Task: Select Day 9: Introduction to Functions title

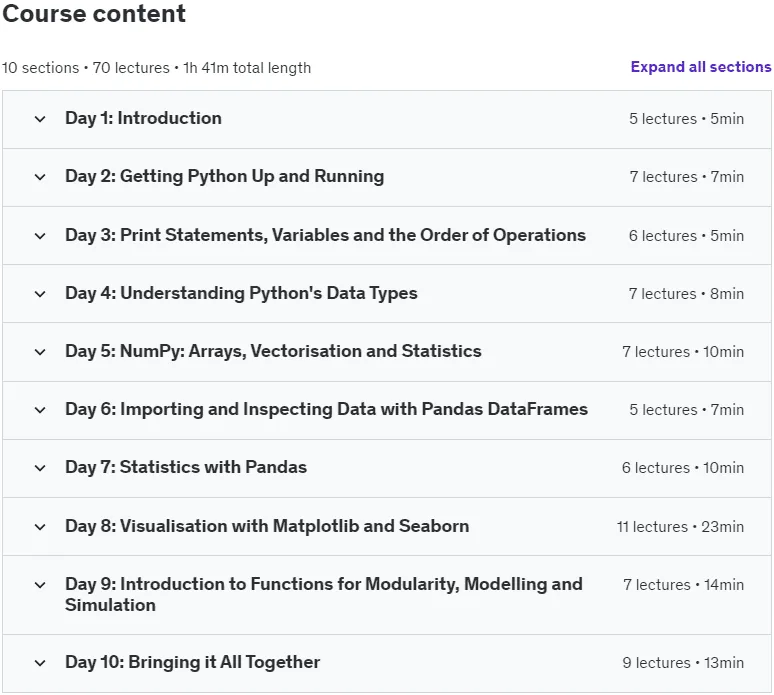Action: (x=324, y=595)
